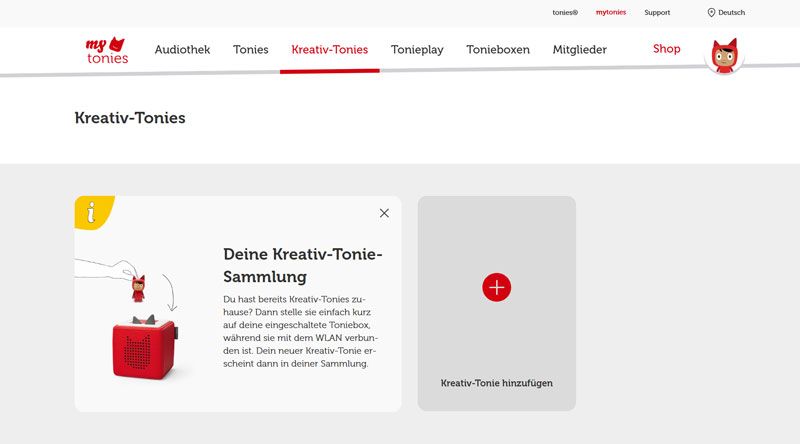Screen dimensions: 800x444
Task: Open the user profile avatar
Action: (724, 56)
